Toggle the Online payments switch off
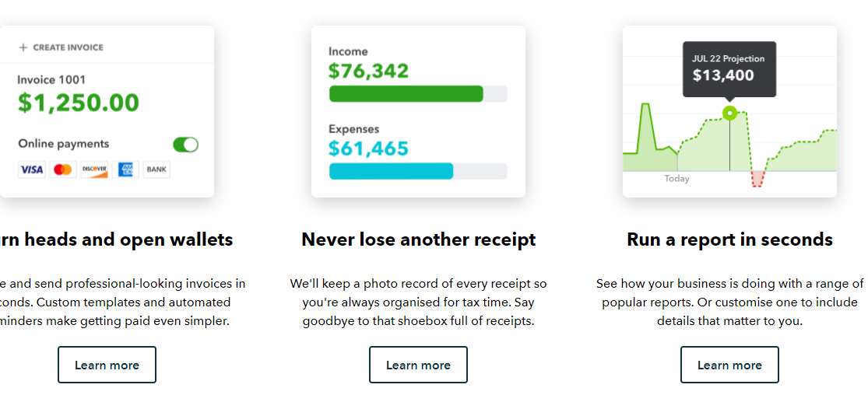This screenshot has width=868, height=395. point(185,145)
